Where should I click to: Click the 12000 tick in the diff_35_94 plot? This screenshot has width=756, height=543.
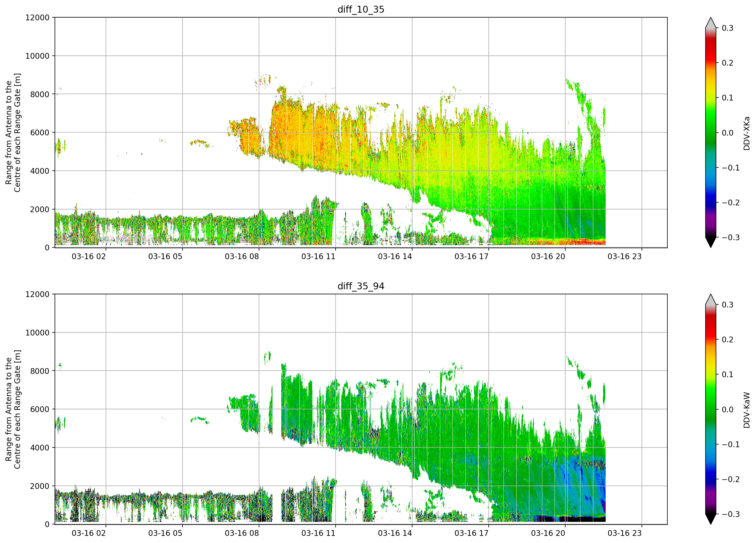(x=37, y=294)
